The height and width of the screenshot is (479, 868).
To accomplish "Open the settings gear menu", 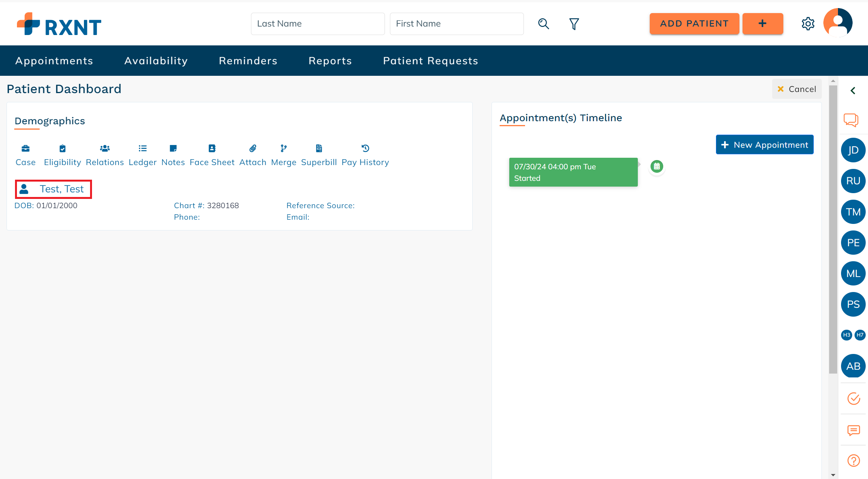I will point(808,24).
